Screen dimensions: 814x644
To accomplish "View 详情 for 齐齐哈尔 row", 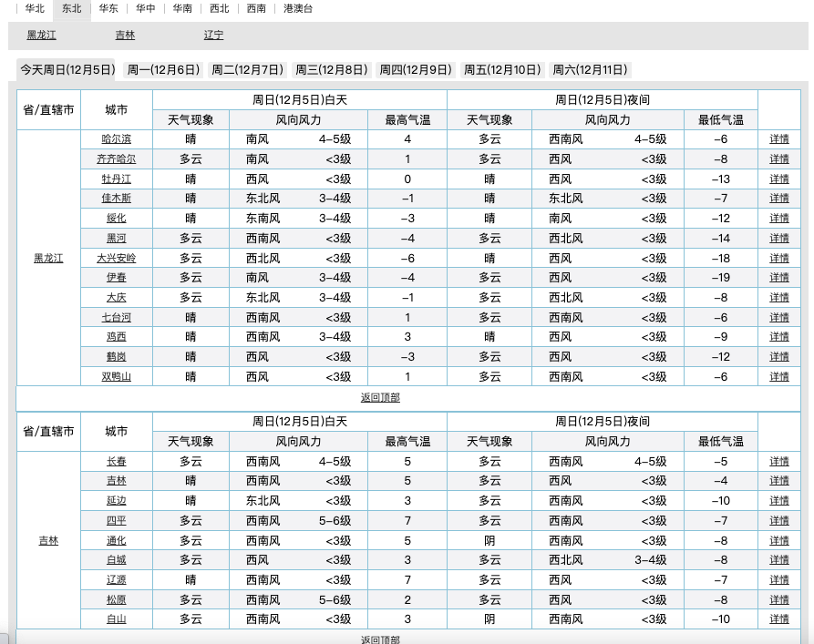I will [x=779, y=159].
